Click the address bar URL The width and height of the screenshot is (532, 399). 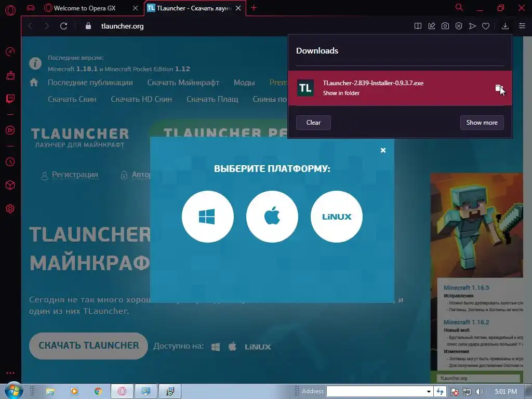123,26
